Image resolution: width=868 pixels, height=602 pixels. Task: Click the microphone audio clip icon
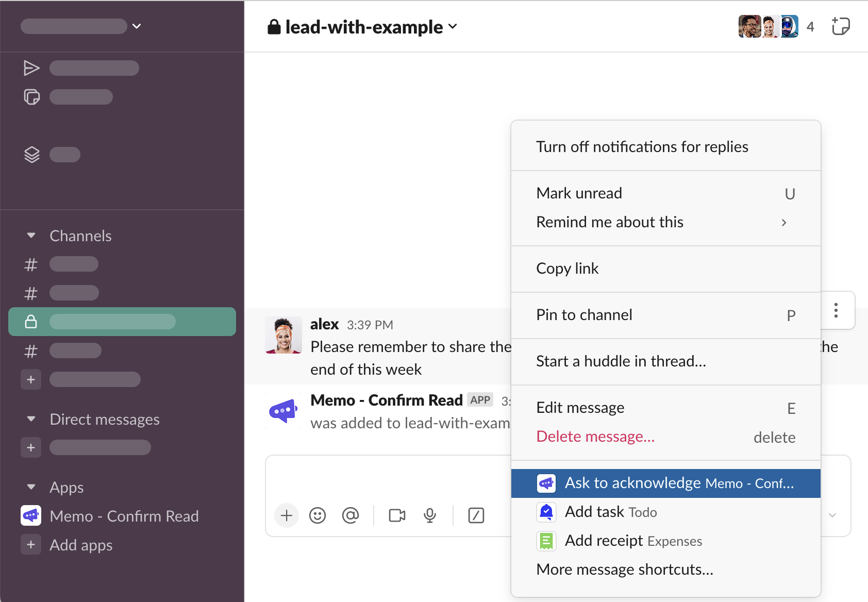[430, 515]
